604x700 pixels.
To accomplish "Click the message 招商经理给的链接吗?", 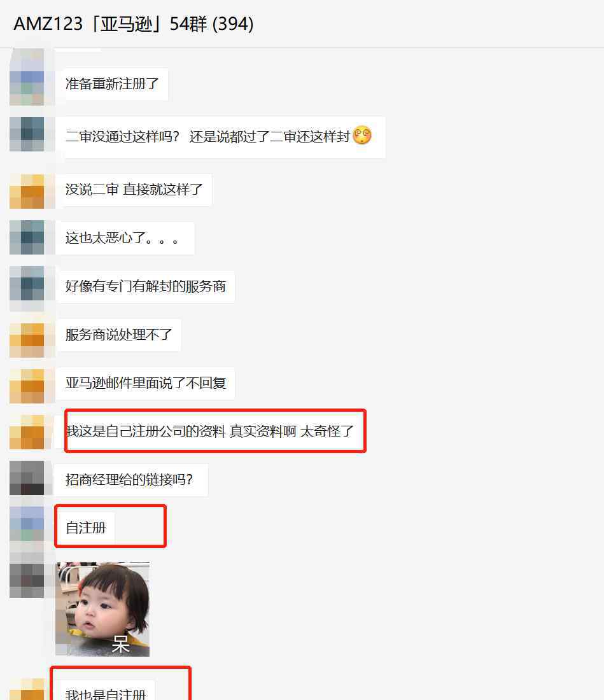I will click(130, 480).
